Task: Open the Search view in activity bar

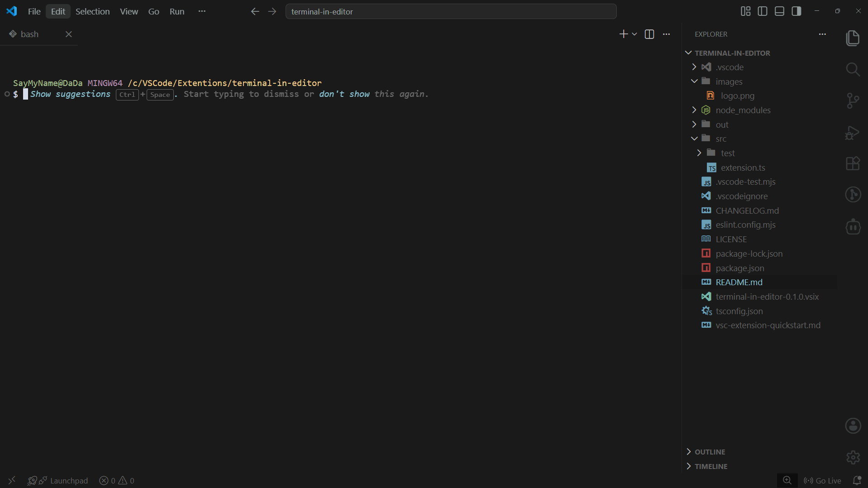Action: [x=853, y=69]
